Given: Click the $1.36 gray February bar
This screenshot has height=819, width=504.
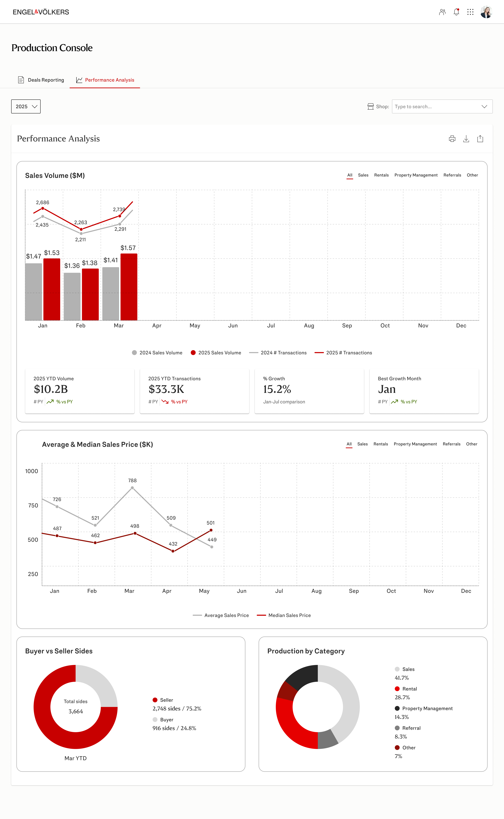Looking at the screenshot, I should (x=72, y=296).
